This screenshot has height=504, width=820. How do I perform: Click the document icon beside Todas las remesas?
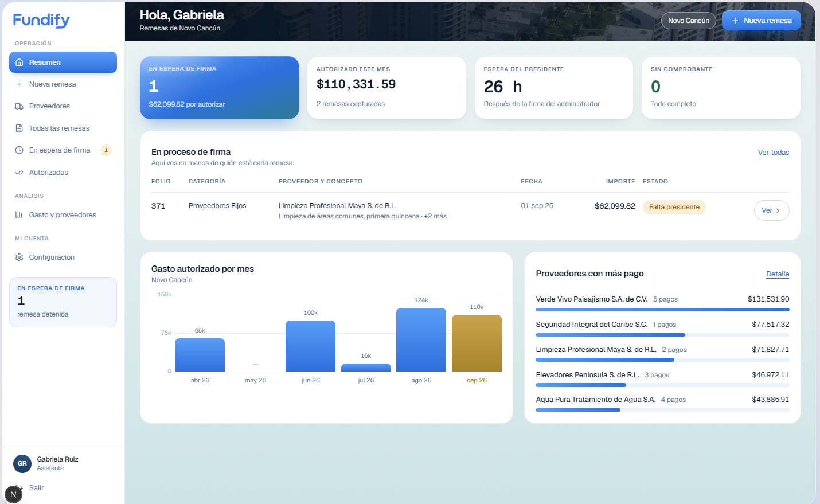[x=19, y=128]
